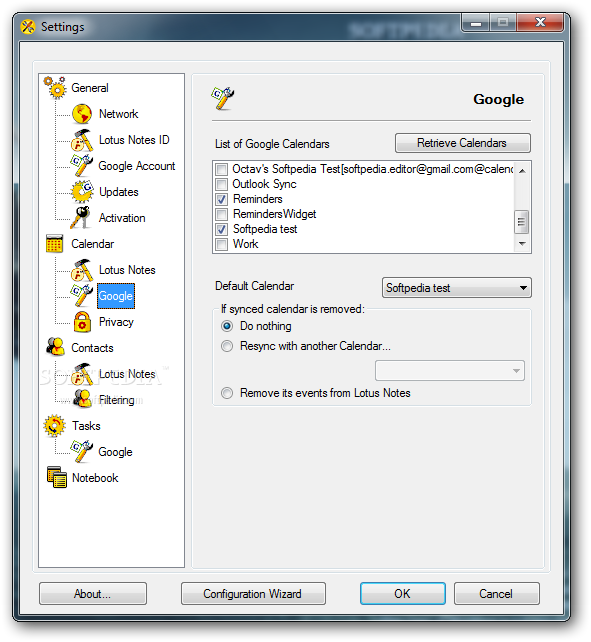Viewport: 591px width, 642px height.
Task: Click the Updates gear icon
Action: (82, 192)
